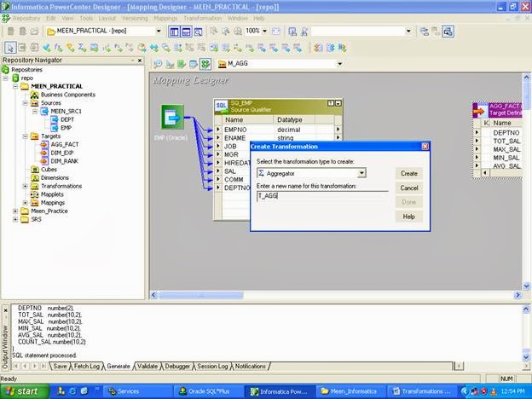Image resolution: width=532 pixels, height=399 pixels.
Task: Click the SQL icon on SQ_EMP
Action: [222, 107]
